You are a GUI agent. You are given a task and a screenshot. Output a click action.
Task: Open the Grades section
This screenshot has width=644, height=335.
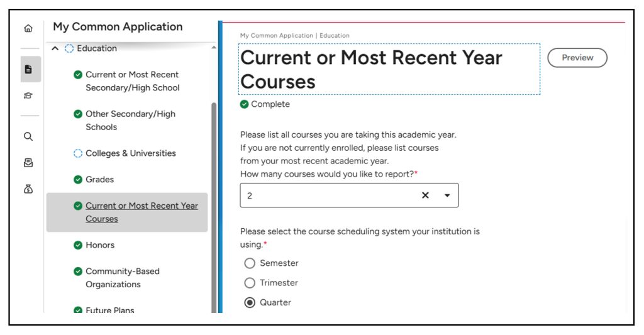pyautogui.click(x=99, y=180)
